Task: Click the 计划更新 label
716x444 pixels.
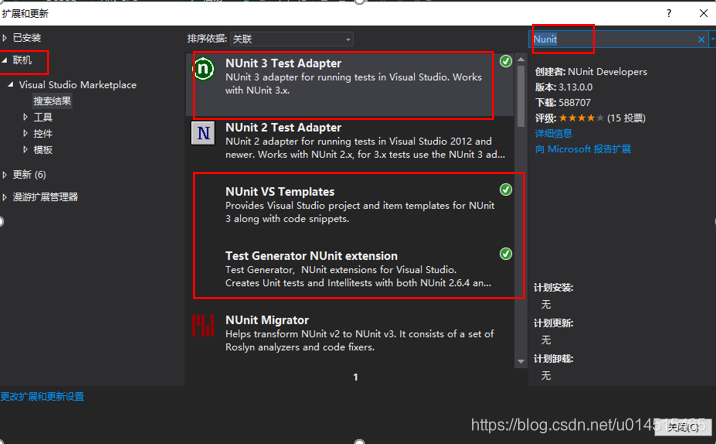Action: click(x=553, y=323)
